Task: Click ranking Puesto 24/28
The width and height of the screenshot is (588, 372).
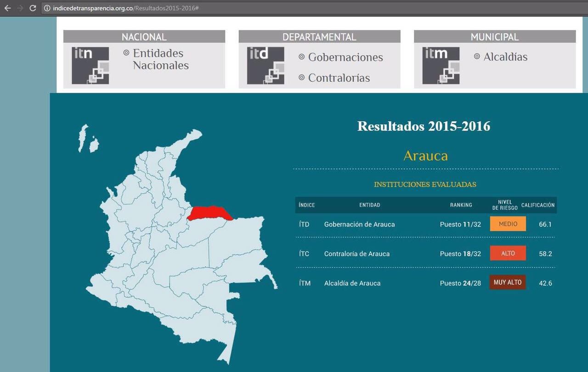Action: pos(460,283)
